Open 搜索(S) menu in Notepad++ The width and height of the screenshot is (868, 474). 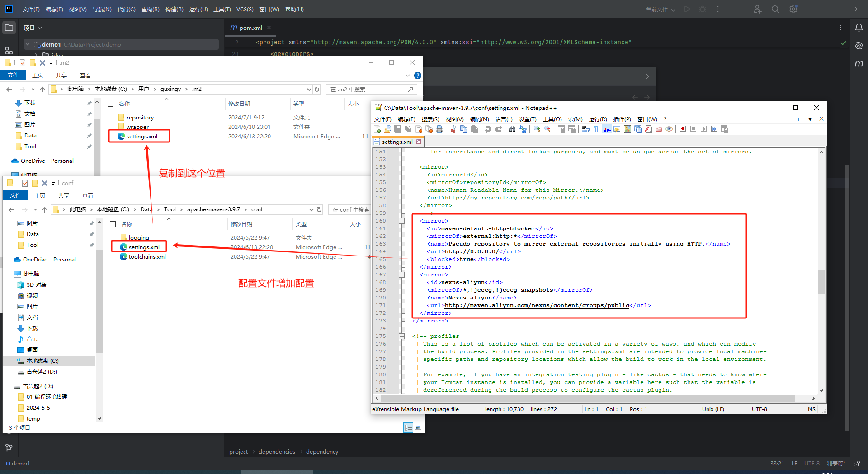click(430, 119)
